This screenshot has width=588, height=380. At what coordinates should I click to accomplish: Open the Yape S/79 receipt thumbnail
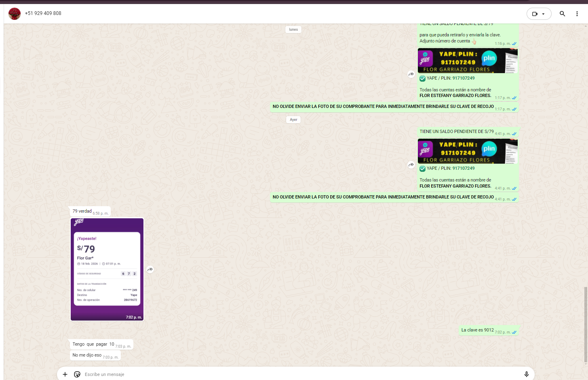107,269
